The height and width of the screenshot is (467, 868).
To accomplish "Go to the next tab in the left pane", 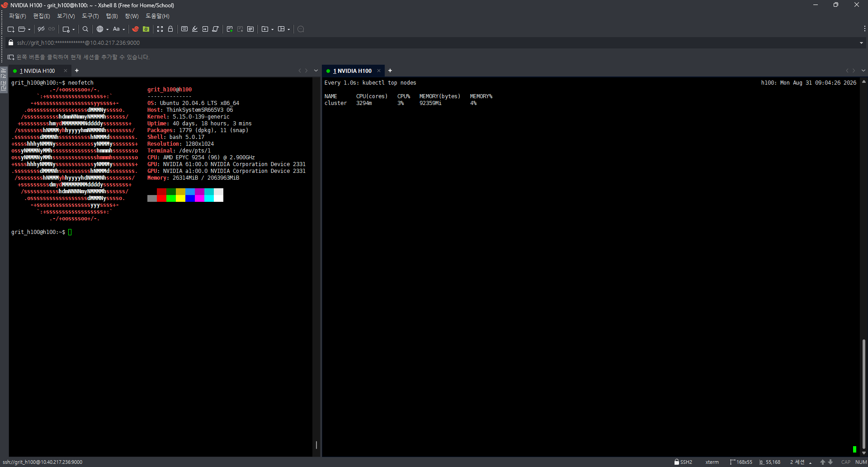I will tap(307, 71).
